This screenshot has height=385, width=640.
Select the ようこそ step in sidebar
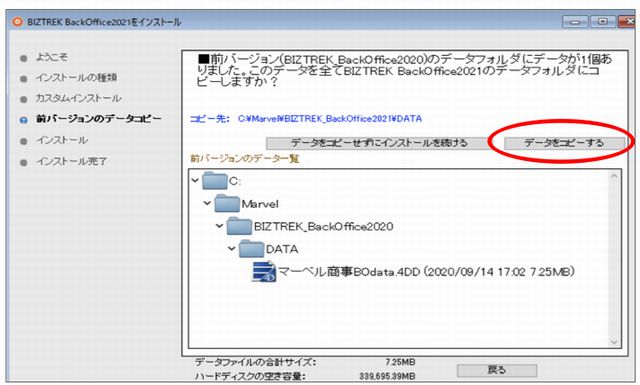pyautogui.click(x=51, y=57)
